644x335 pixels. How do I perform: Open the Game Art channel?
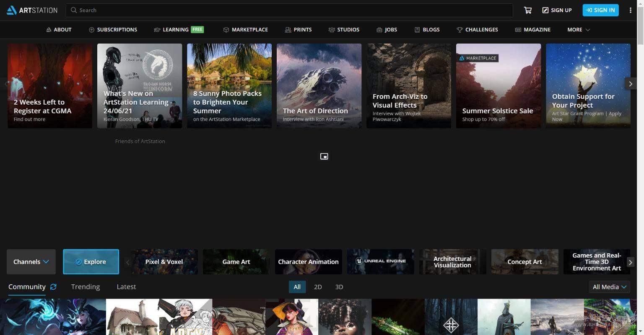click(x=236, y=262)
